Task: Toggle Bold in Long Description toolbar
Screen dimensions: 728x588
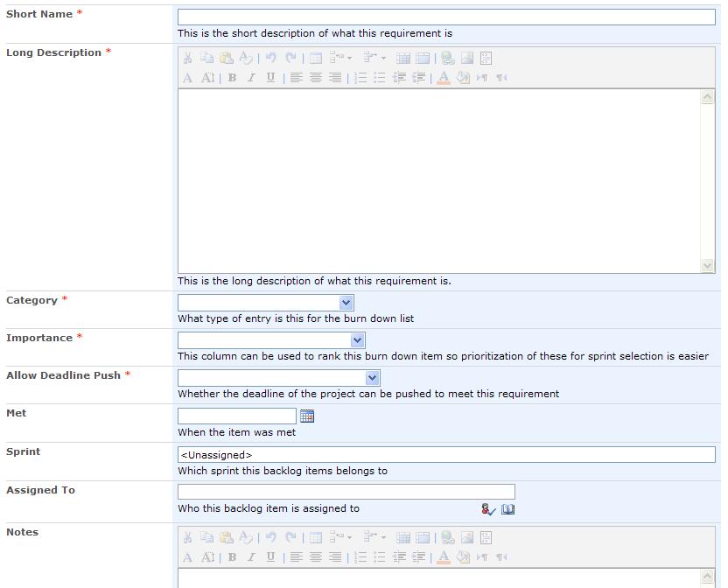Action: [232, 78]
